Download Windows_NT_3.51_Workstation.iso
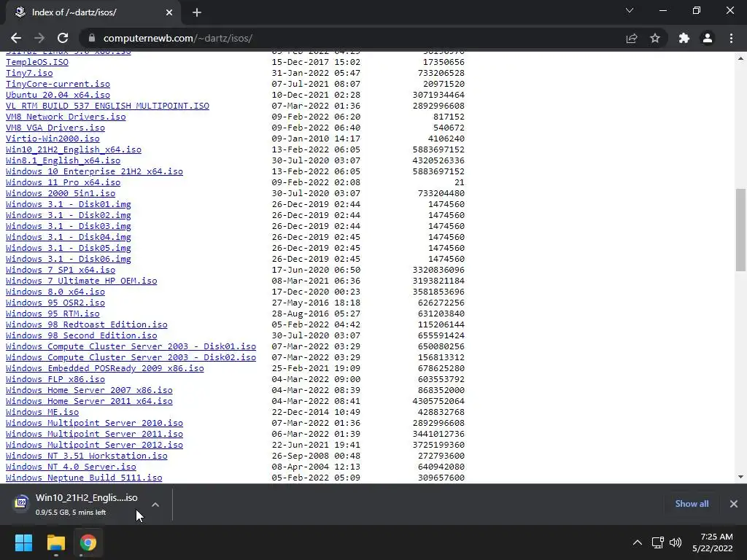The width and height of the screenshot is (747, 560). 87,456
